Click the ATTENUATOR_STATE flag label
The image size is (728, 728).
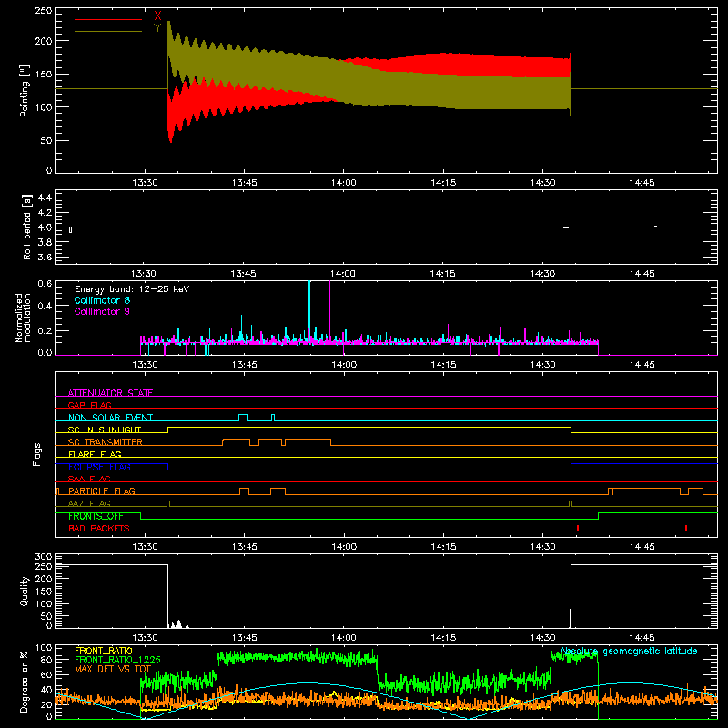tap(110, 393)
